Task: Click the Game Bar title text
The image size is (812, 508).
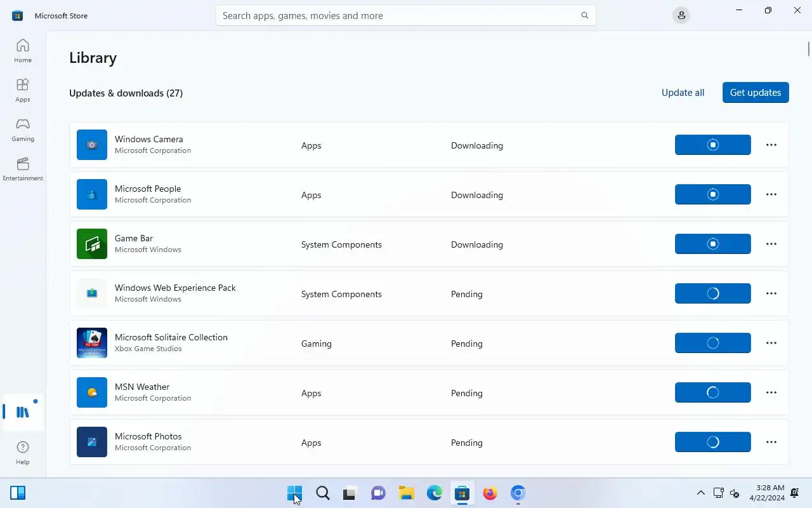Action: (x=134, y=238)
